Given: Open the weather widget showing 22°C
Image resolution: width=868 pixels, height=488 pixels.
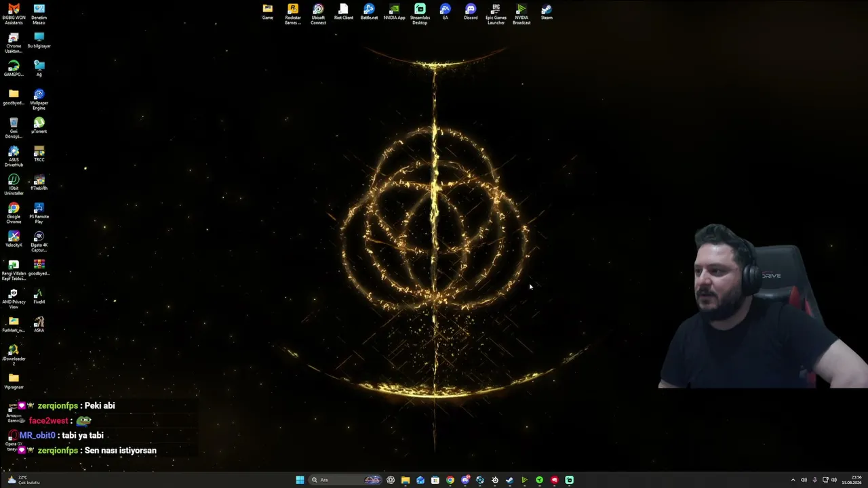Looking at the screenshot, I should click(23, 480).
